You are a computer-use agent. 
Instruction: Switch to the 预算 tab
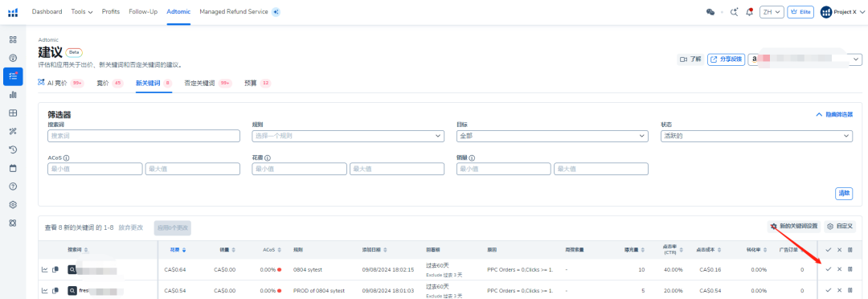[x=258, y=83]
